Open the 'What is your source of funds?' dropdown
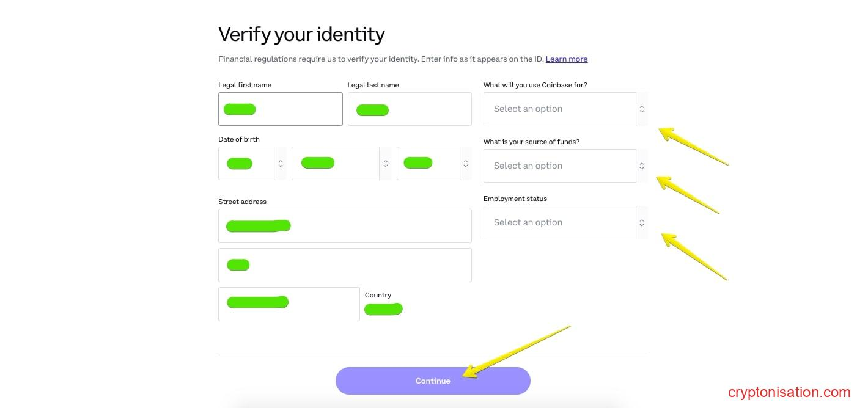 (560, 166)
